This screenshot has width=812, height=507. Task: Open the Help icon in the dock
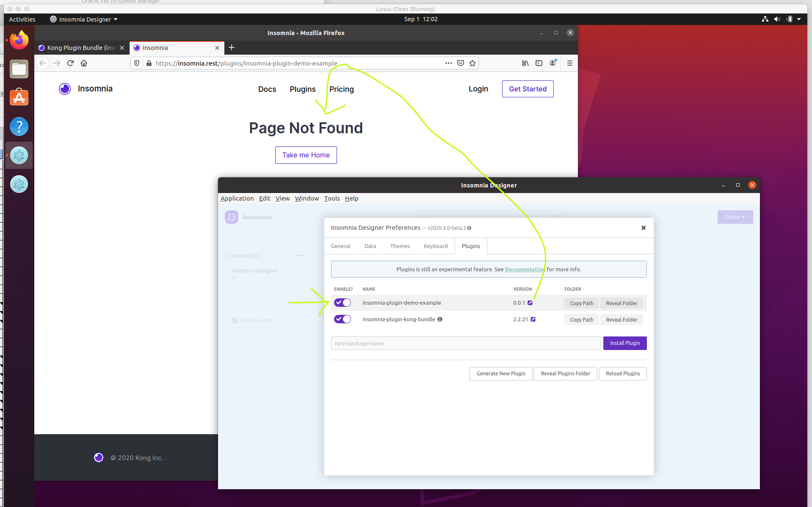[x=19, y=127]
